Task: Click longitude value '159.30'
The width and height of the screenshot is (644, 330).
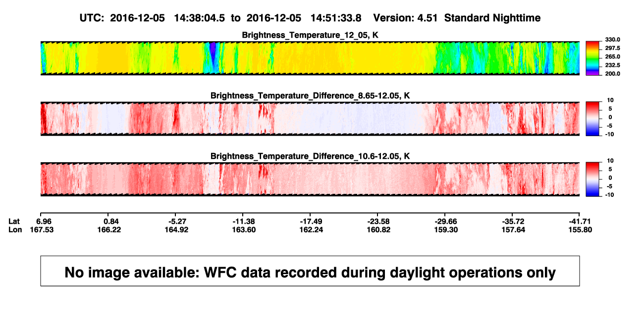Action: [x=446, y=230]
